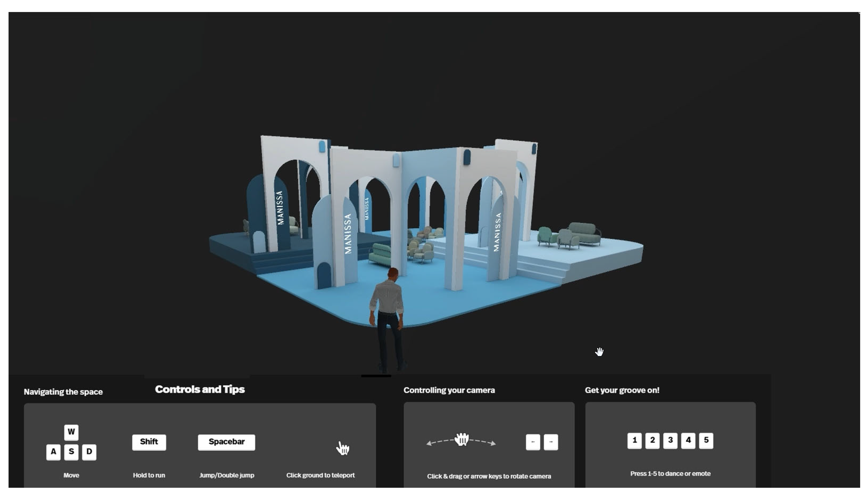Click the teleport pointing hand icon
This screenshot has height=494, width=868.
click(343, 448)
